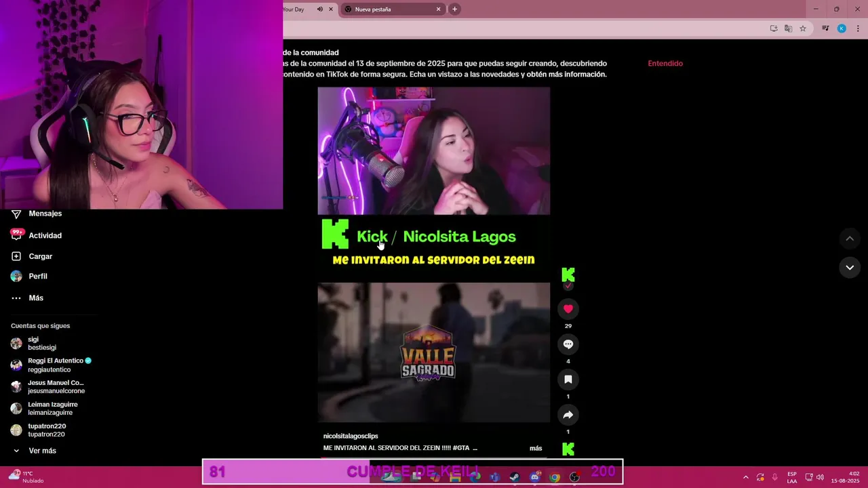This screenshot has height=488, width=868.
Task: Click the Mensajes label in sidebar
Action: 45,213
